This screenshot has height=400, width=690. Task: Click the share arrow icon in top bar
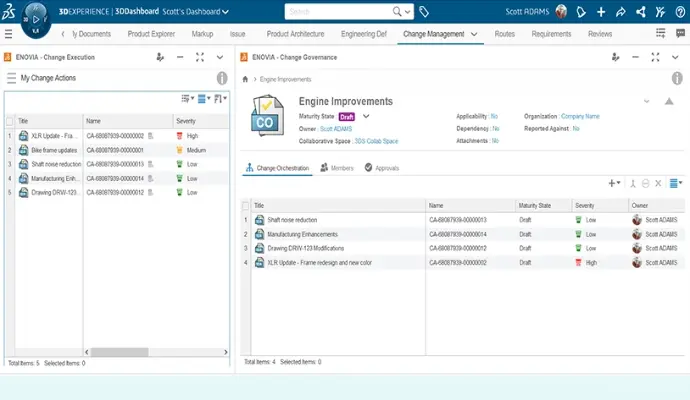(620, 12)
